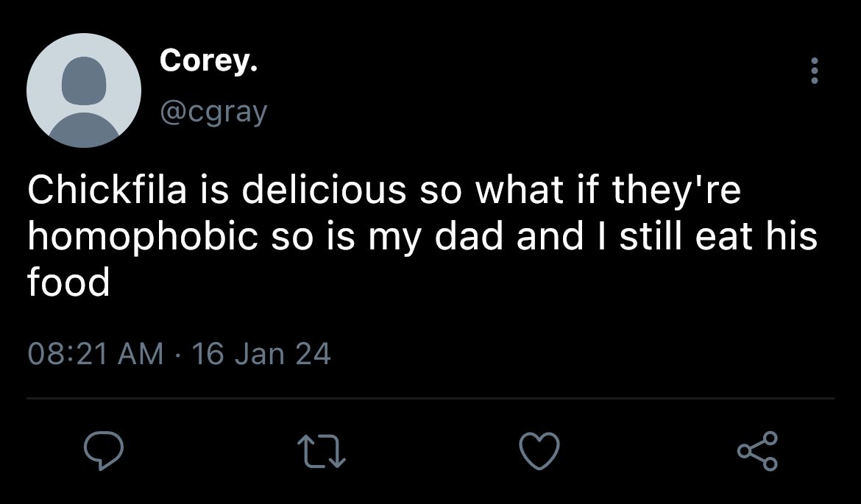Click the word "homophobic" in the tweet
Screen dimensions: 861x504
[x=143, y=237]
